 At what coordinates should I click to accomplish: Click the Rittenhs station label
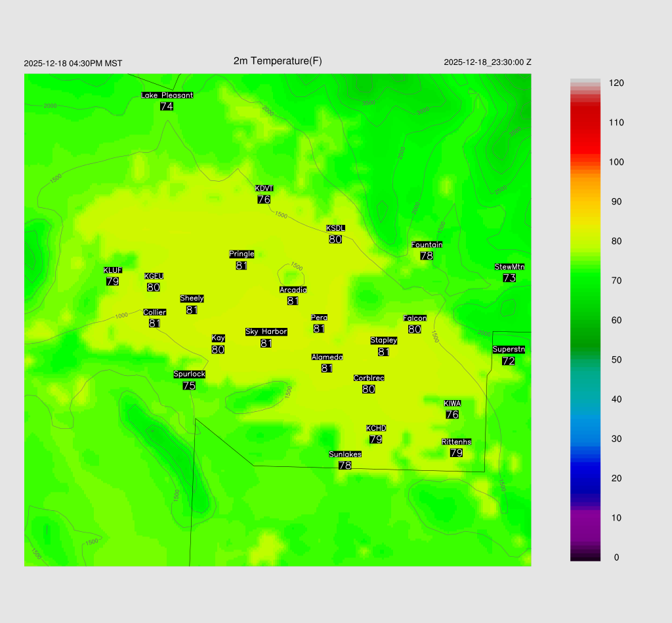click(x=456, y=442)
